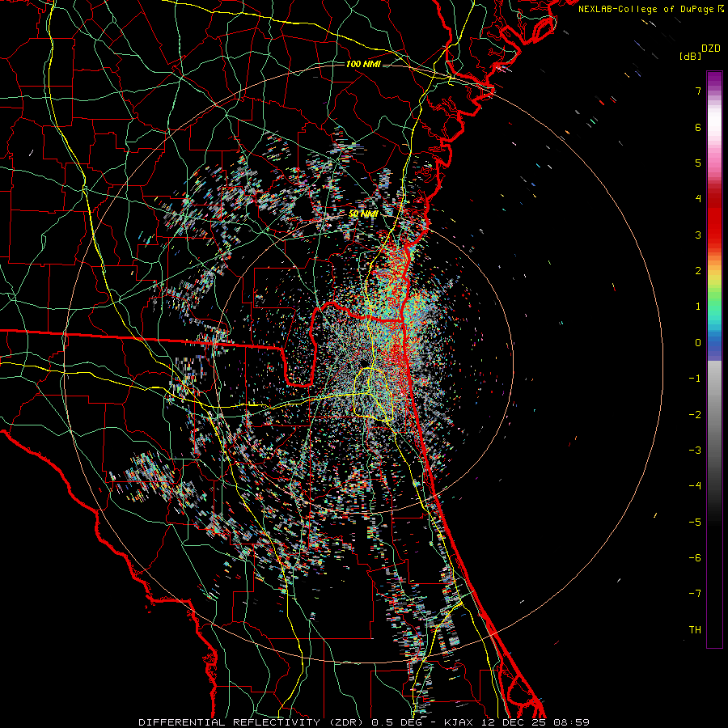Click the black radar site center dot
This screenshot has width=728, height=728.
tap(363, 362)
